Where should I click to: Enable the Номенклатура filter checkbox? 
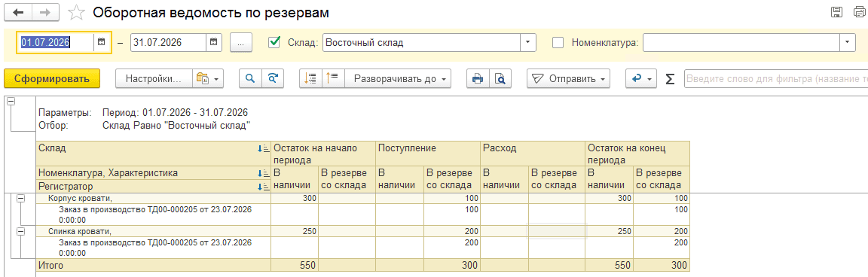(558, 42)
